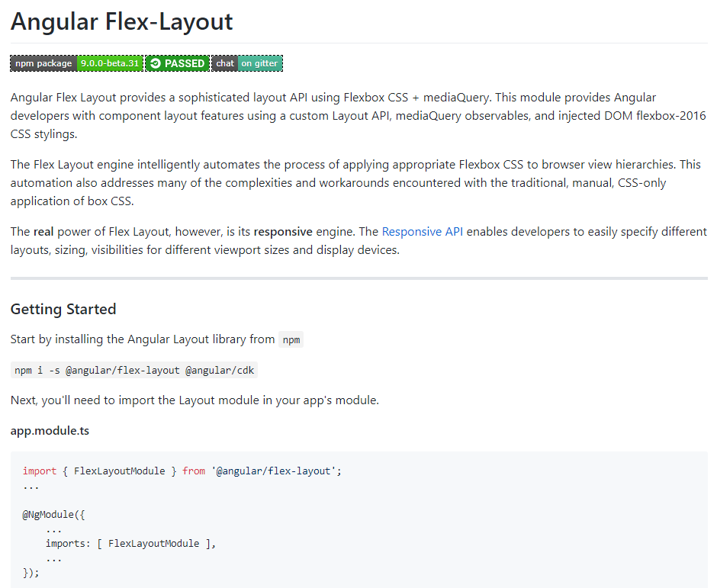Click the app.module.ts label
The height and width of the screenshot is (588, 717).
coord(50,431)
